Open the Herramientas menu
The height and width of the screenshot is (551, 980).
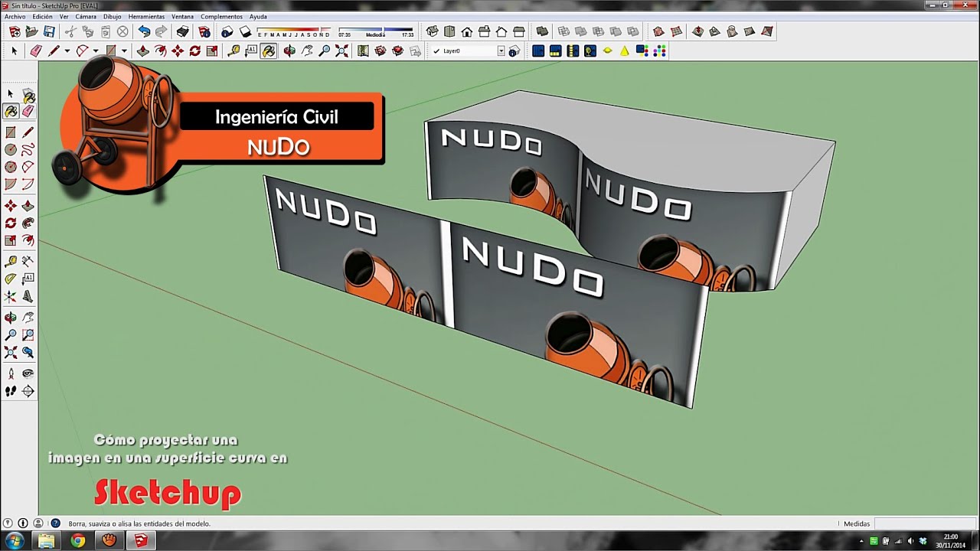click(x=146, y=16)
